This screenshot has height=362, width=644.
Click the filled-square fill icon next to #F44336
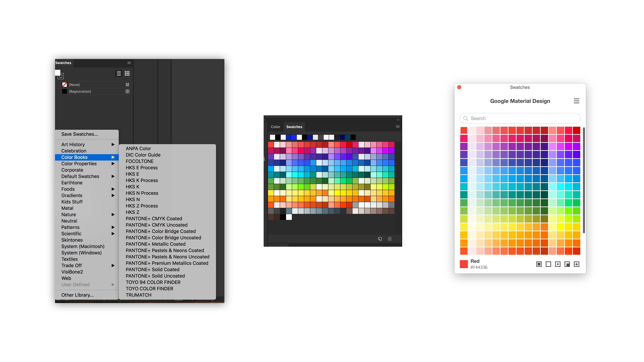(539, 264)
